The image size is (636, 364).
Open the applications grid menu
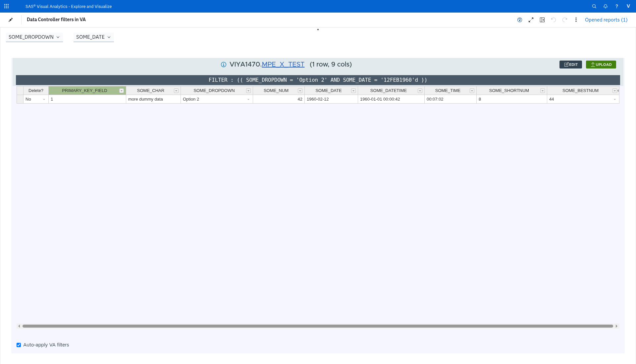(6, 6)
